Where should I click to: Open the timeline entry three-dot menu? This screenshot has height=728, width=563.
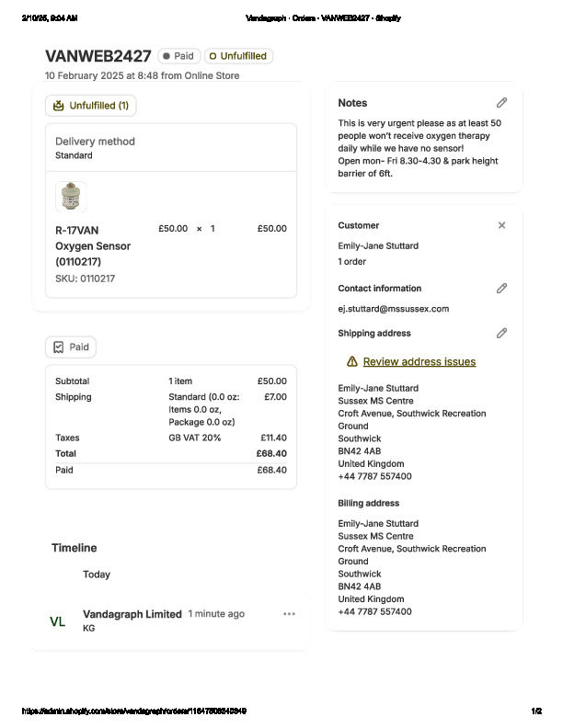point(290,614)
